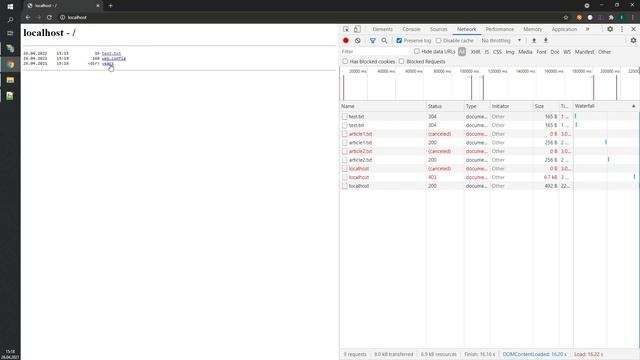Screen dimensions: 640x360
Task: Stop recording the network log
Action: (x=346, y=40)
